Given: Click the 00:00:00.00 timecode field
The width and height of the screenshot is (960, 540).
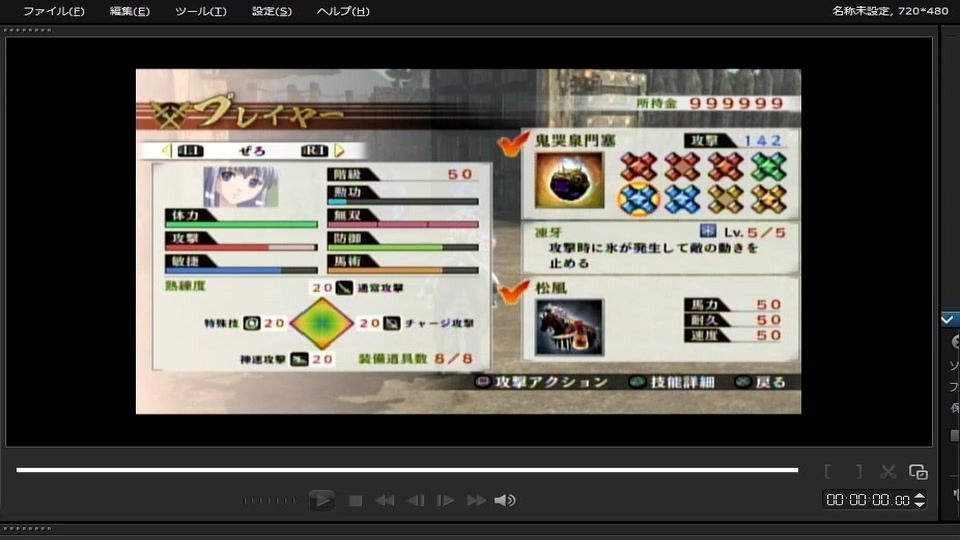Looking at the screenshot, I should click(x=868, y=500).
